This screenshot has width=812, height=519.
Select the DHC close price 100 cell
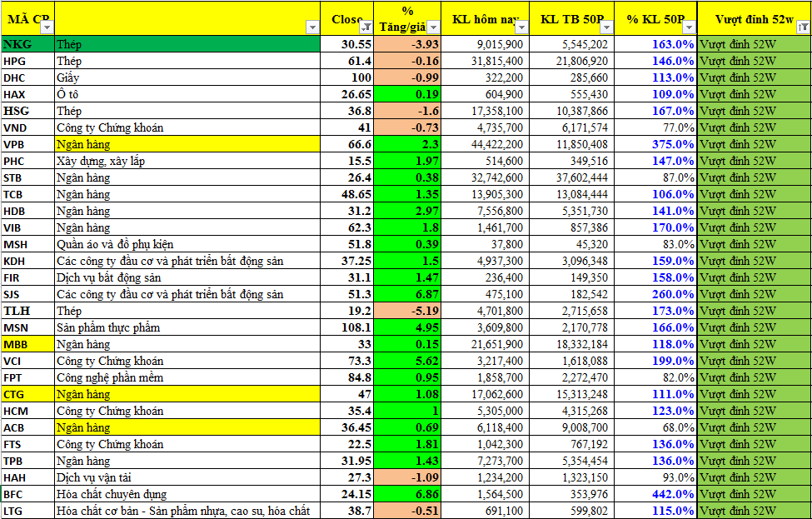tap(348, 77)
